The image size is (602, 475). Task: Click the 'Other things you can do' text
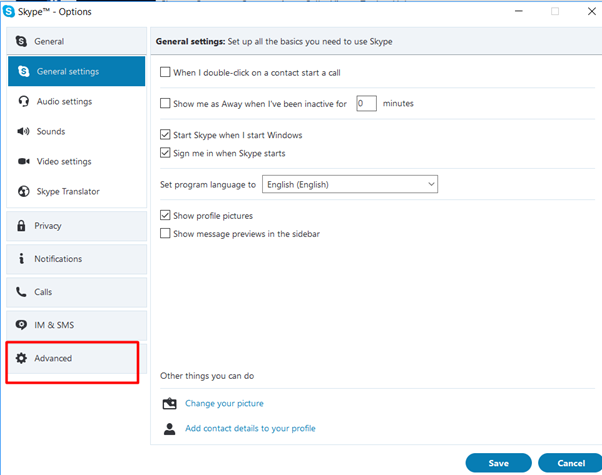(x=207, y=376)
